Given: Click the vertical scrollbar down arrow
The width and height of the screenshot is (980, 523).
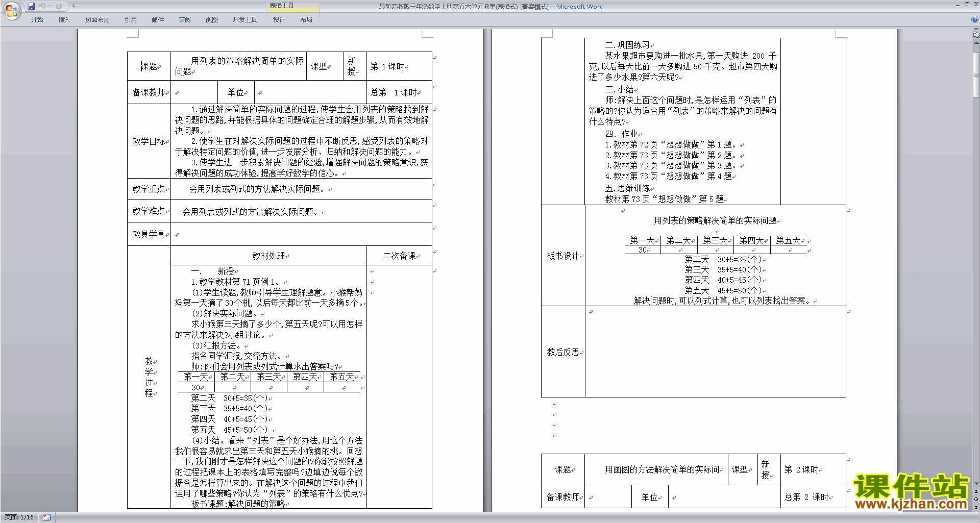Looking at the screenshot, I should pyautogui.click(x=976, y=483).
